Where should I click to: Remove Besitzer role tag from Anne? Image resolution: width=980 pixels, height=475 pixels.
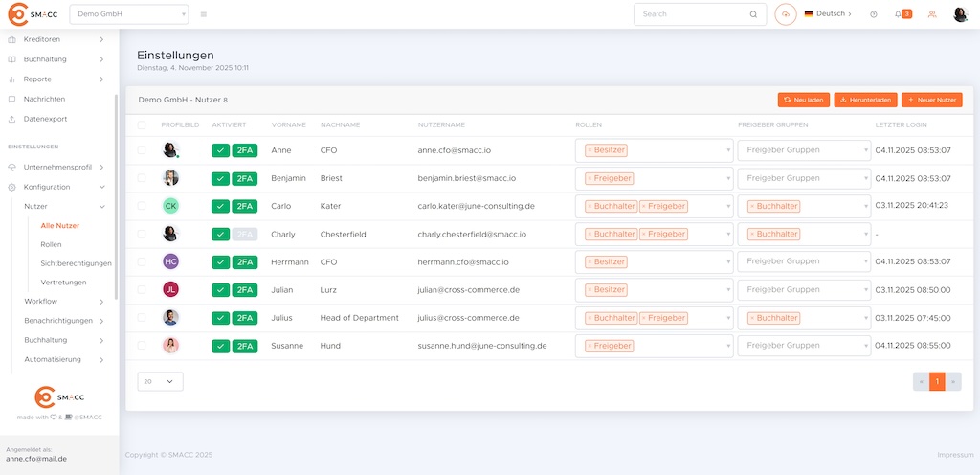point(590,150)
